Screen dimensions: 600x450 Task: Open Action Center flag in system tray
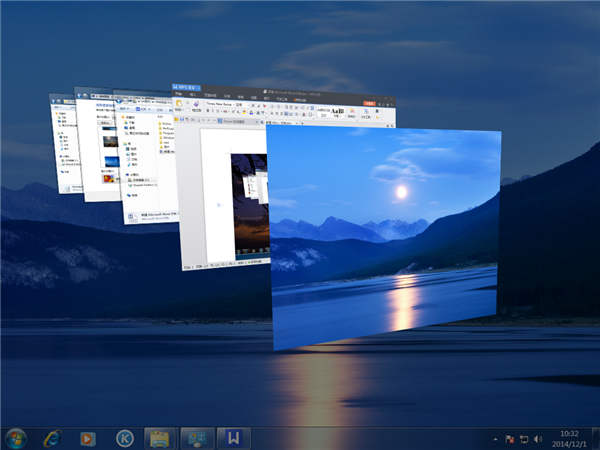pos(510,439)
